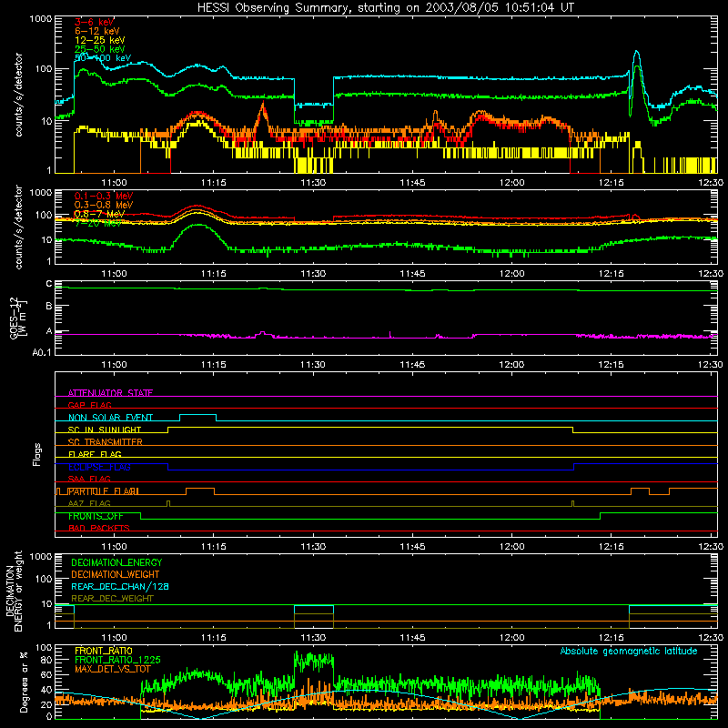Select the C tick label on GOES axis
Viewport: 728px width, 728px height.
[49, 283]
